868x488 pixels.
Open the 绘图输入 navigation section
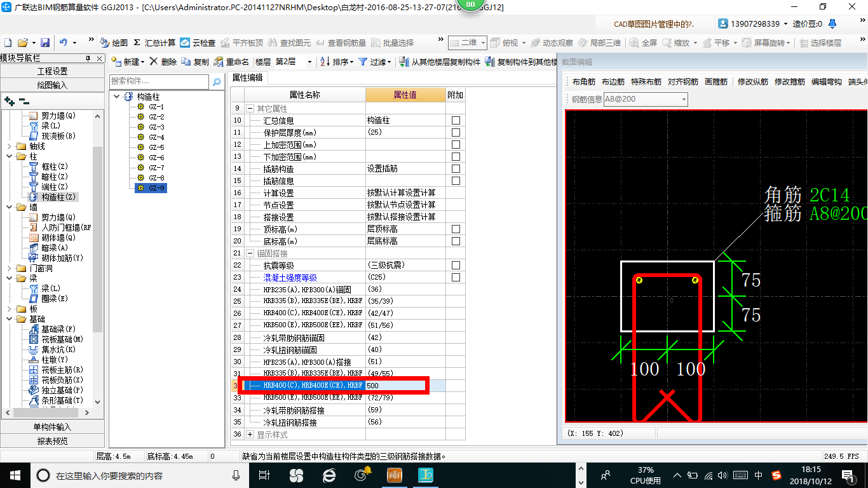[52, 85]
